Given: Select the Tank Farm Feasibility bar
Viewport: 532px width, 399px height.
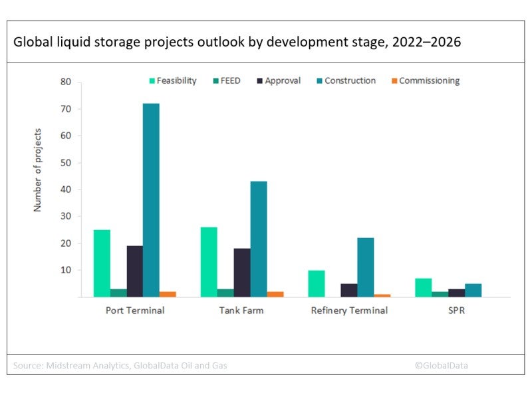Looking at the screenshot, I should 209,261.
